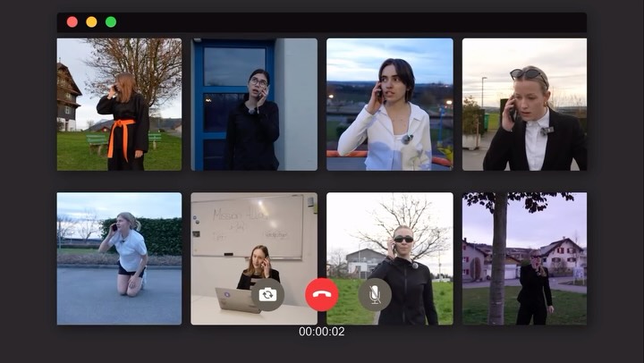This screenshot has height=363, width=644.
Task: Click the dark window title bar
Action: point(340,21)
